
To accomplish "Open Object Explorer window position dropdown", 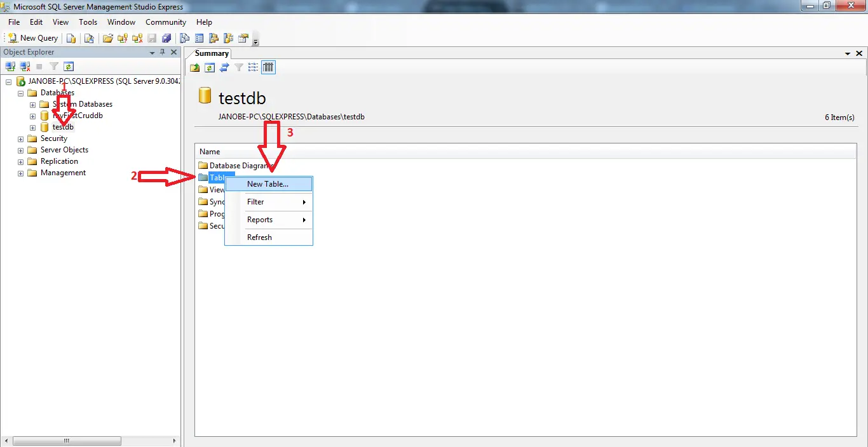I will (x=152, y=53).
